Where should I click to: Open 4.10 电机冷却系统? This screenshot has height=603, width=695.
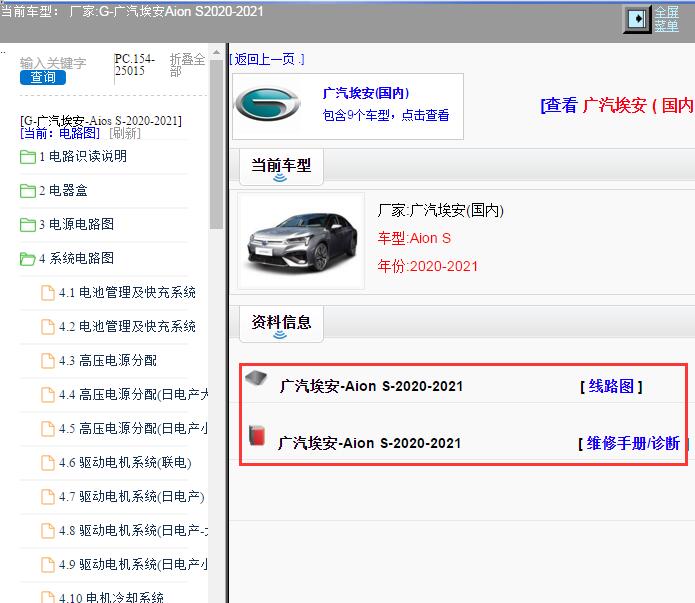click(111, 597)
